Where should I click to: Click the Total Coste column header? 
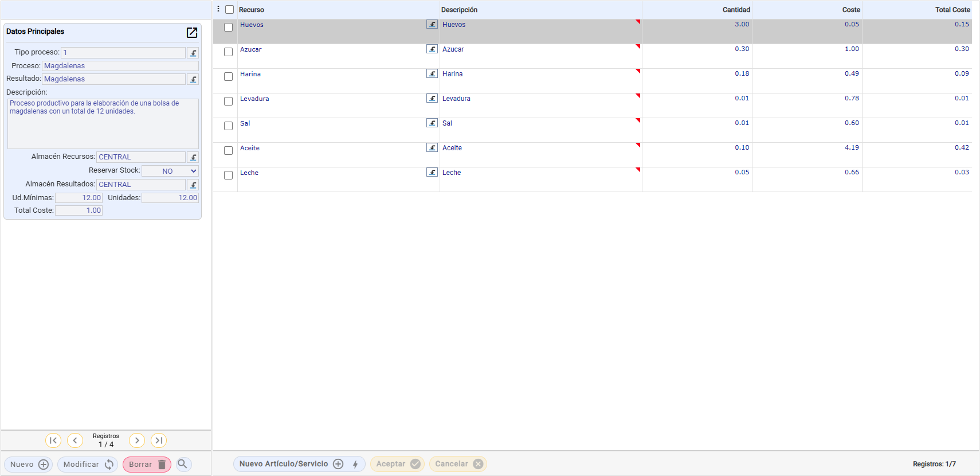[x=952, y=10]
